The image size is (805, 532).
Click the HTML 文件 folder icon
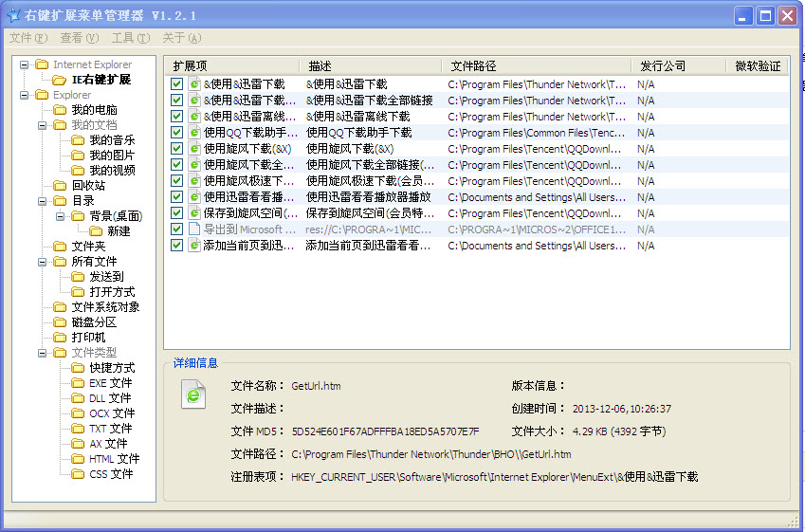click(78, 459)
